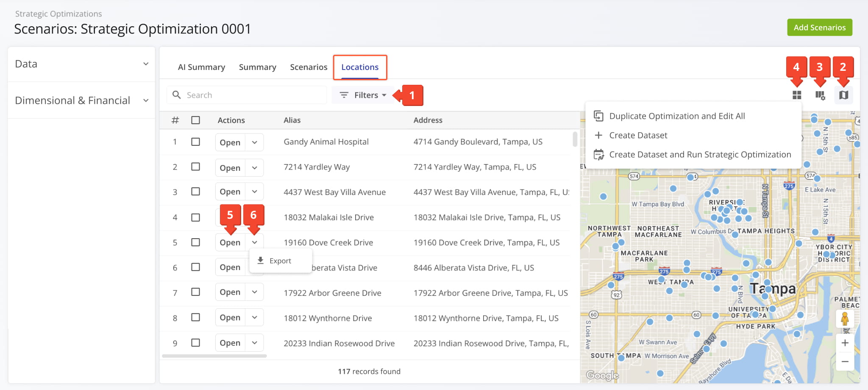Select the Locations tab
This screenshot has width=868, height=390.
pos(360,67)
